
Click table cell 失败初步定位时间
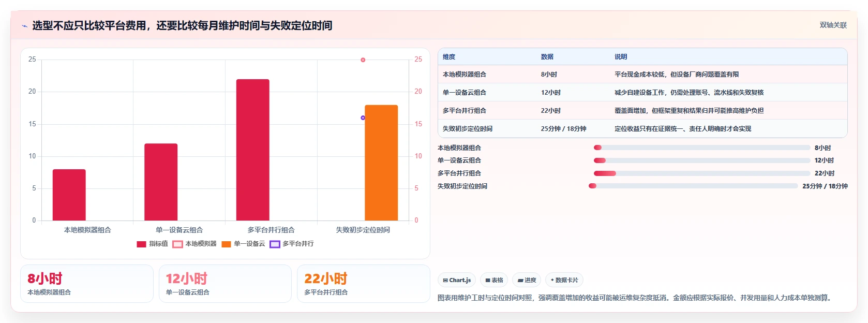pos(468,129)
